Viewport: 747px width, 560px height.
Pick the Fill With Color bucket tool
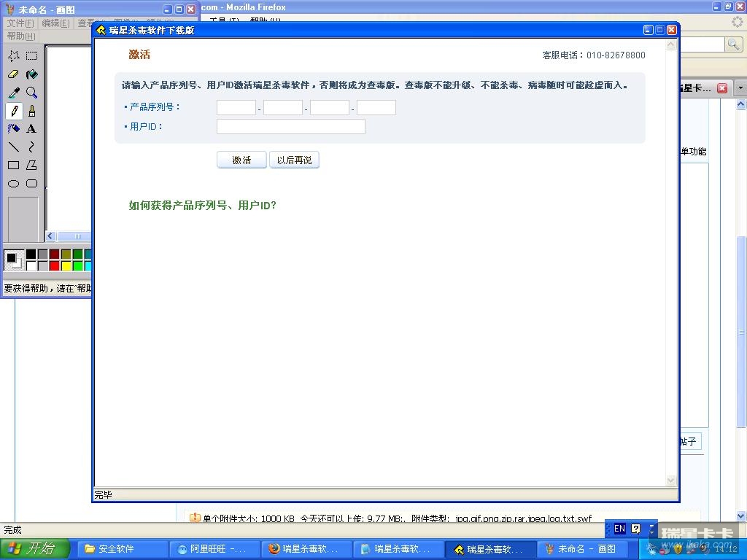pos(31,74)
